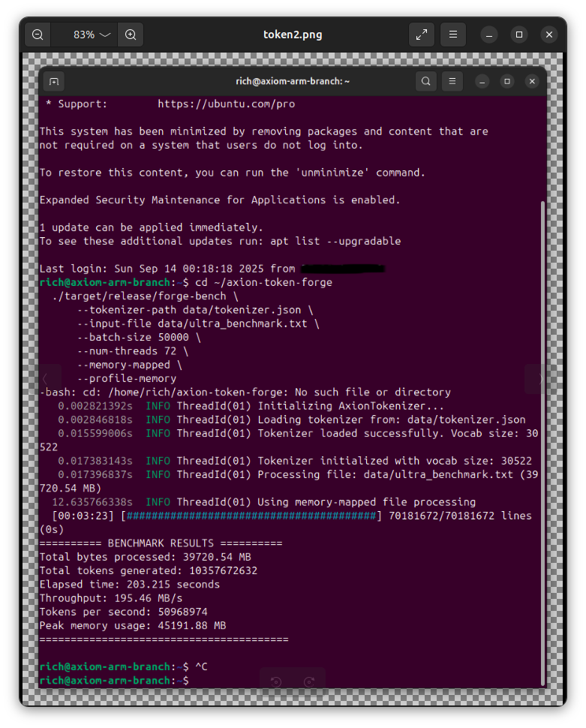This screenshot has width=586, height=728.
Task: Click the prompt line ending with ^C
Action: 124,666
